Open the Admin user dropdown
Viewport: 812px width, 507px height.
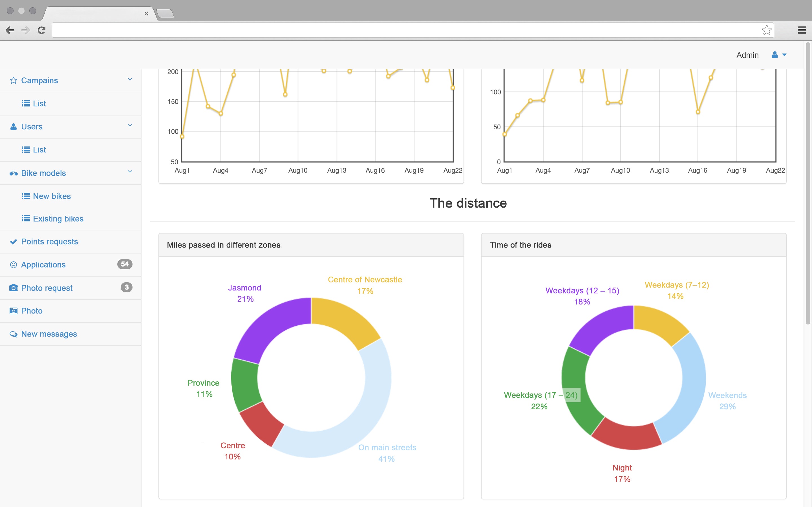coord(779,55)
